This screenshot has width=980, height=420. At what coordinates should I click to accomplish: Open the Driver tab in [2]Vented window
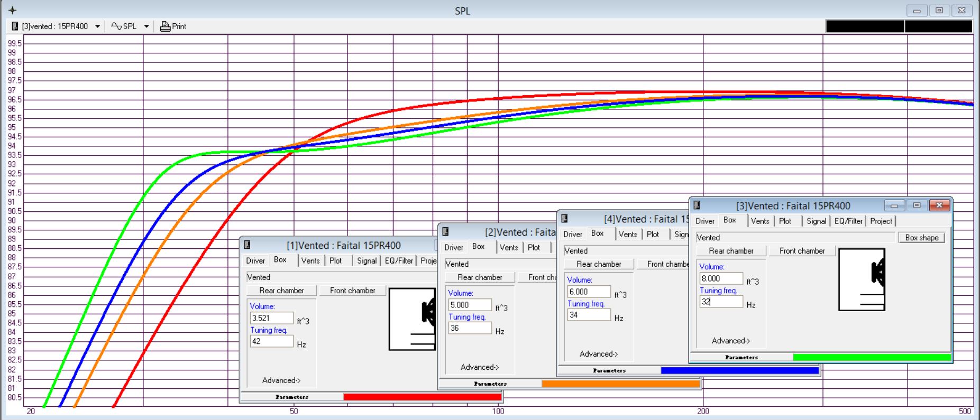pyautogui.click(x=454, y=248)
